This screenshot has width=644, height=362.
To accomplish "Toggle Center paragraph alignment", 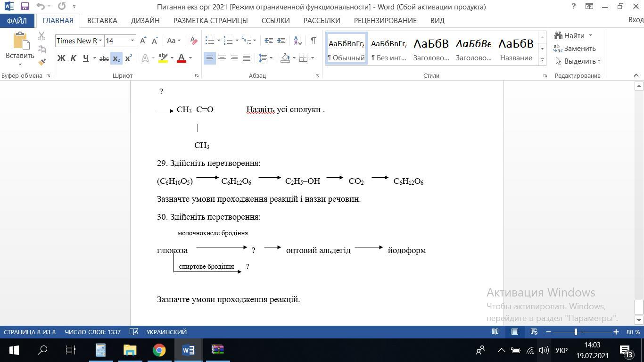I will click(222, 58).
